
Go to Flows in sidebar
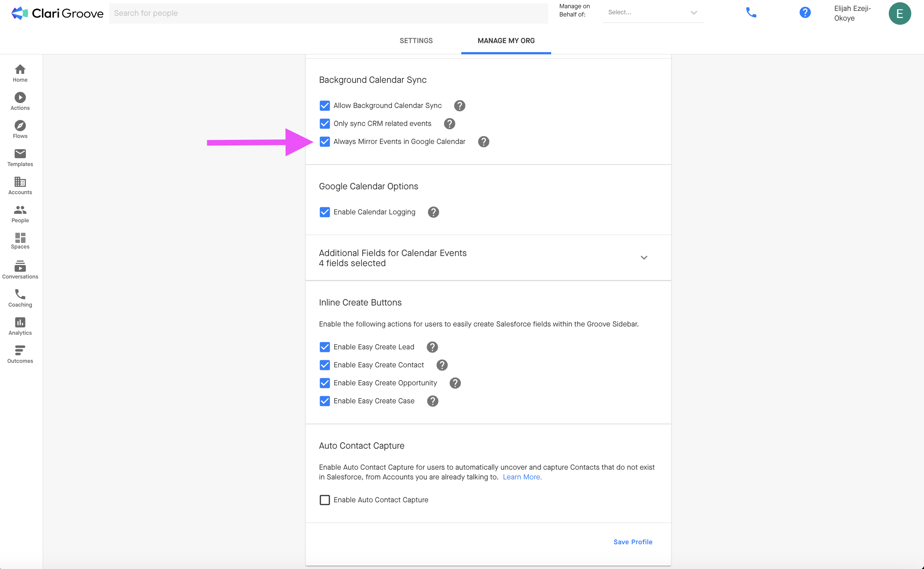[20, 129]
